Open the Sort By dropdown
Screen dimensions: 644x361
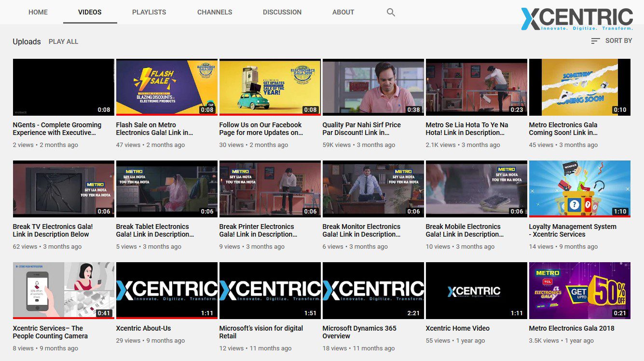click(618, 41)
